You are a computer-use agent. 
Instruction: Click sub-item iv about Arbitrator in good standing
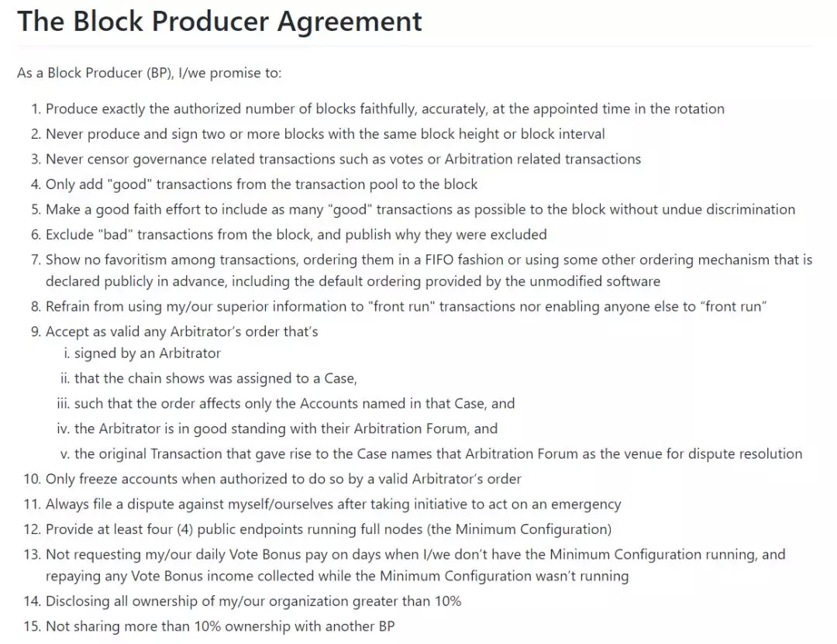pyautogui.click(x=286, y=428)
